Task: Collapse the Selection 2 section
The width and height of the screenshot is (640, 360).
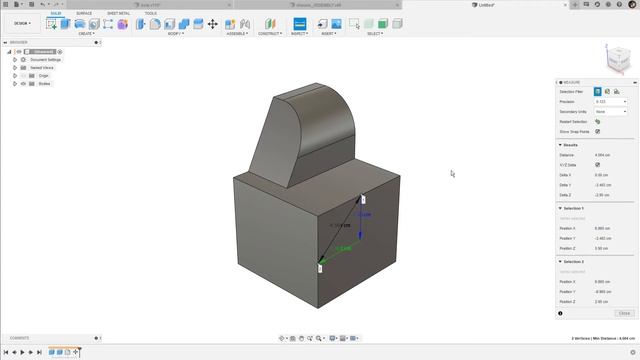Action: pos(560,261)
